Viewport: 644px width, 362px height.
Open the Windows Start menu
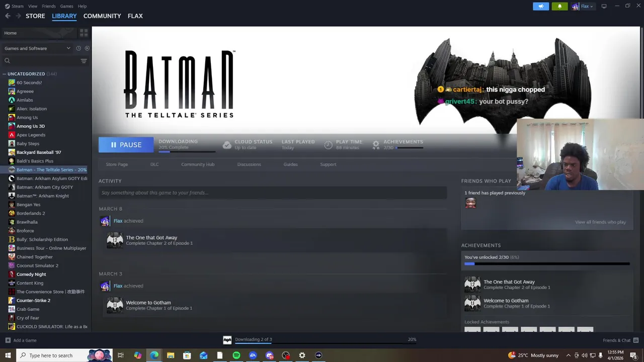coord(8,355)
